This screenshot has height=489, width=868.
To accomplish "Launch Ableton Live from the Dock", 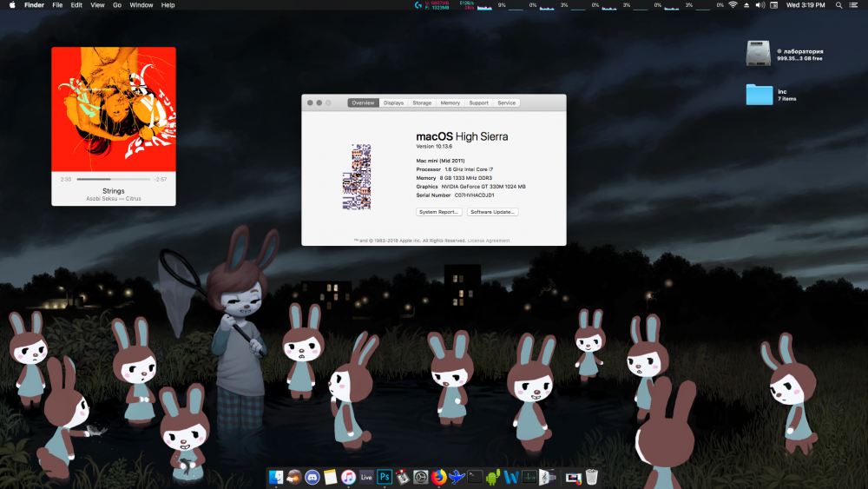I will 366,477.
